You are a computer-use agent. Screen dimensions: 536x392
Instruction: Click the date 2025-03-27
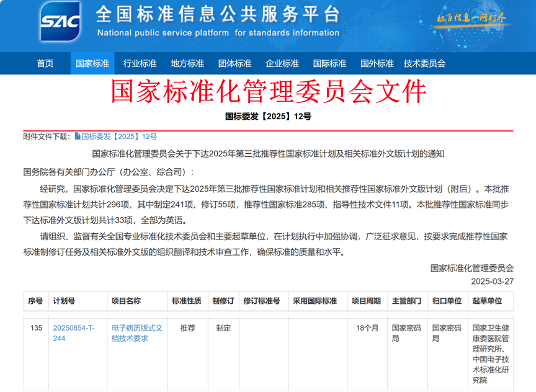tap(492, 282)
